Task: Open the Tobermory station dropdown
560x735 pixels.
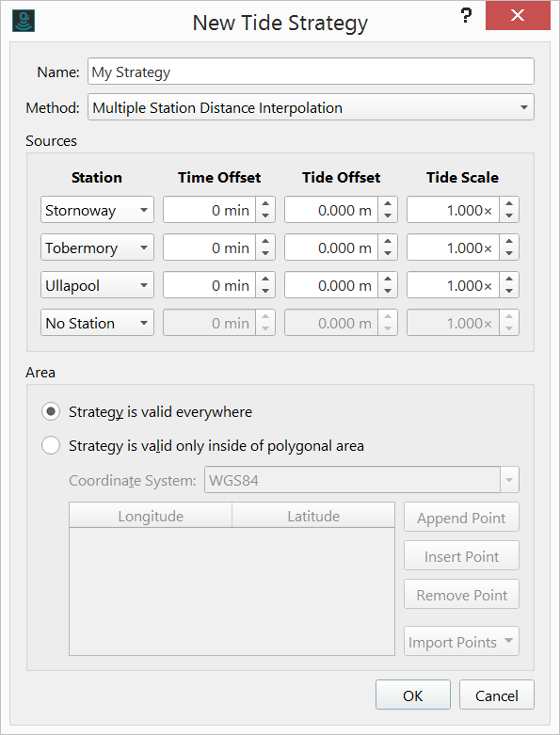Action: click(97, 248)
